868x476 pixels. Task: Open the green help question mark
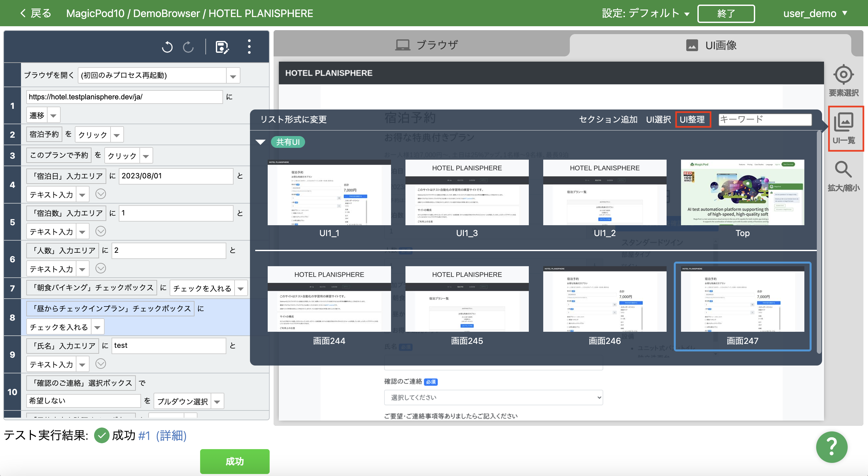pyautogui.click(x=832, y=447)
